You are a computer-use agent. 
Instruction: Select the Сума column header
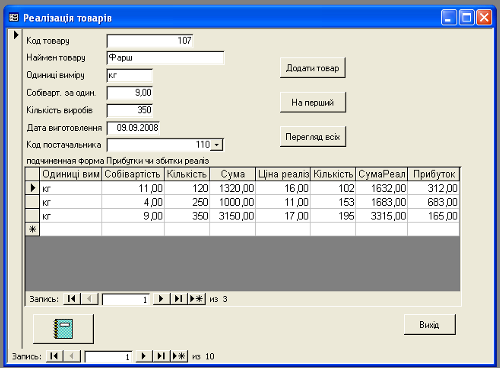[x=233, y=174]
